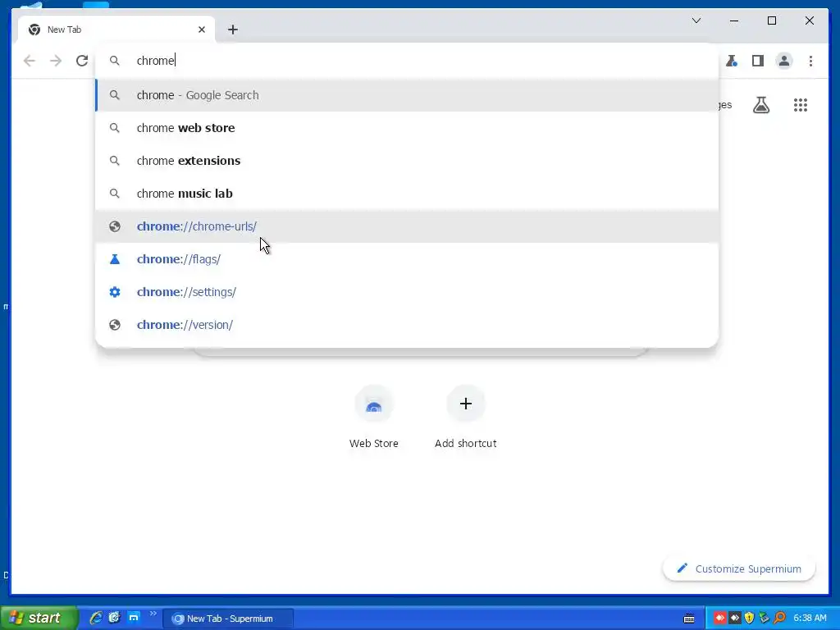Open the profile avatar menu
This screenshot has width=840, height=630.
coord(783,61)
